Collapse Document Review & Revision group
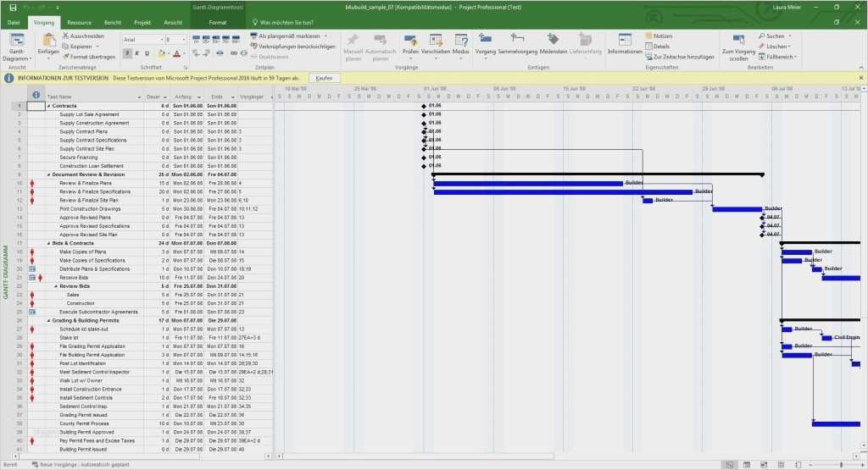Viewport: 868px width, 470px height. click(x=48, y=174)
